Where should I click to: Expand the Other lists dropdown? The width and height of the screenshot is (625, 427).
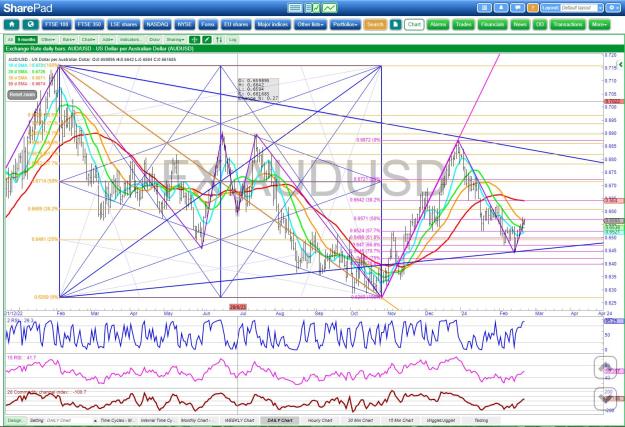[x=311, y=24]
